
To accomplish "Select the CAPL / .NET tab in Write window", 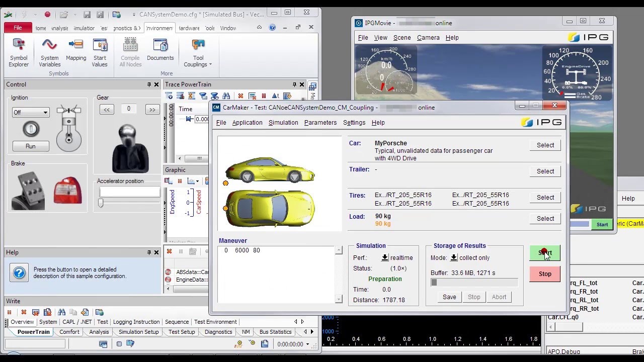I will pyautogui.click(x=77, y=322).
